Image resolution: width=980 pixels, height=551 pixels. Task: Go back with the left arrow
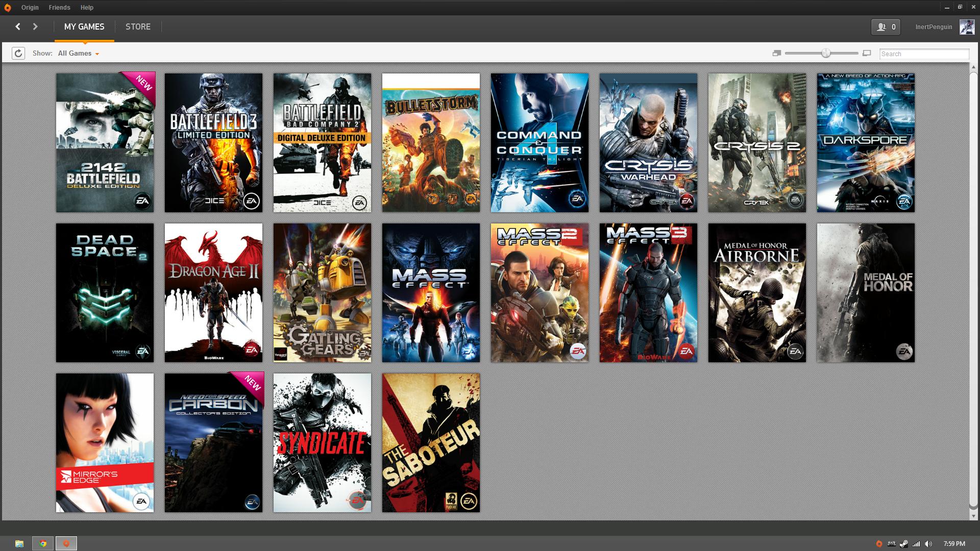[18, 27]
